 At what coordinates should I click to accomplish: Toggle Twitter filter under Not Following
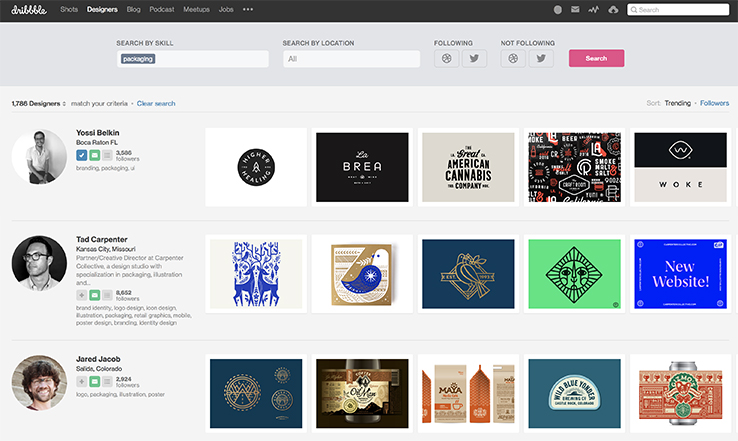coord(541,58)
